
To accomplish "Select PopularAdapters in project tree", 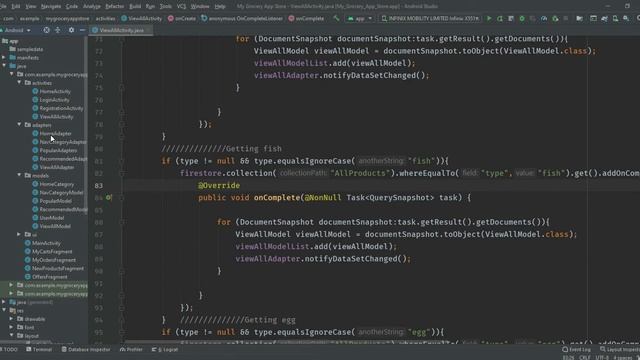I will 58,150.
